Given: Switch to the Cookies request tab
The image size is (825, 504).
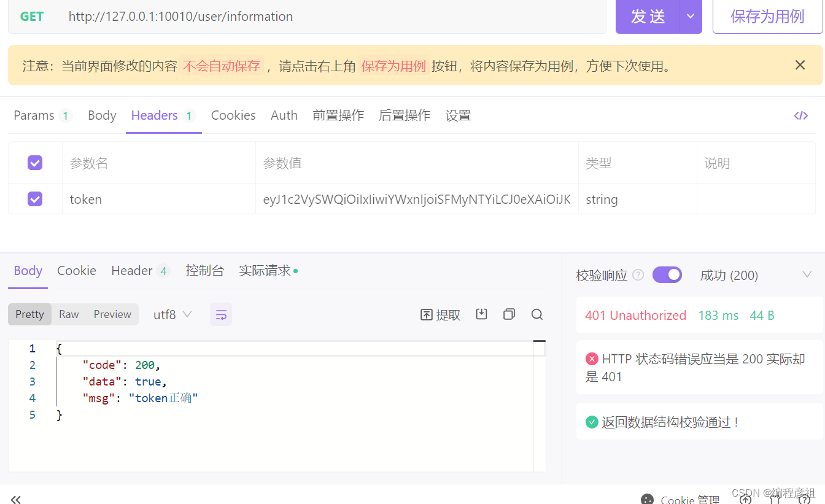Looking at the screenshot, I should point(233,115).
